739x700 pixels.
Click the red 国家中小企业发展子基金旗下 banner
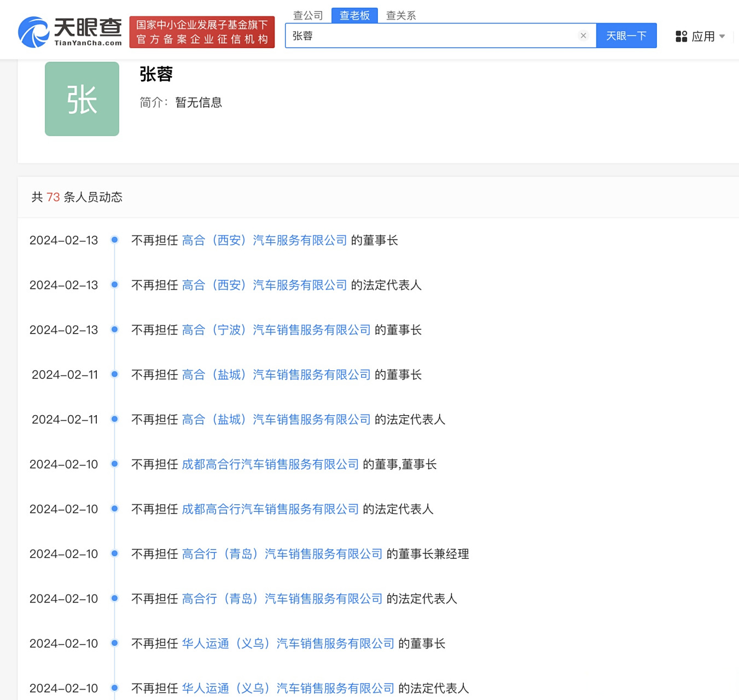tap(202, 32)
